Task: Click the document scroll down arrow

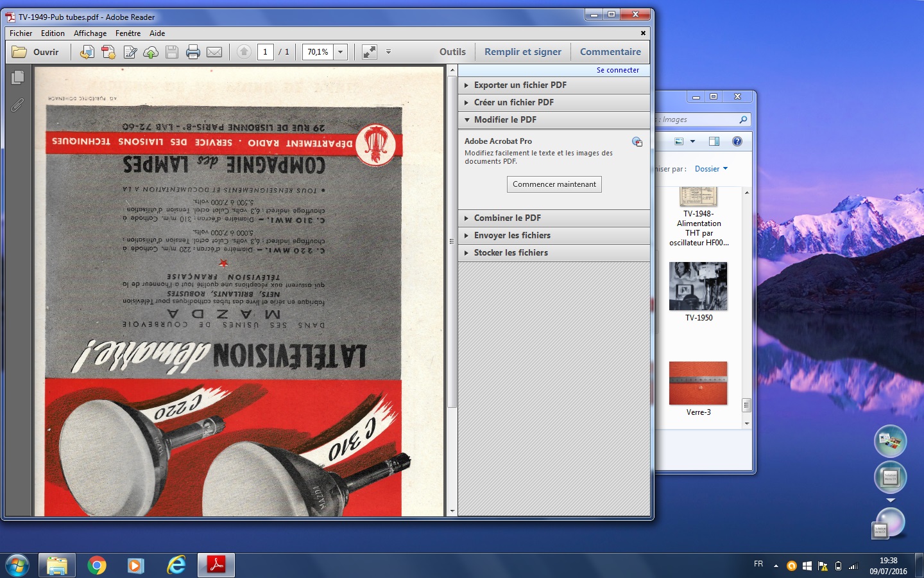Action: [x=452, y=511]
